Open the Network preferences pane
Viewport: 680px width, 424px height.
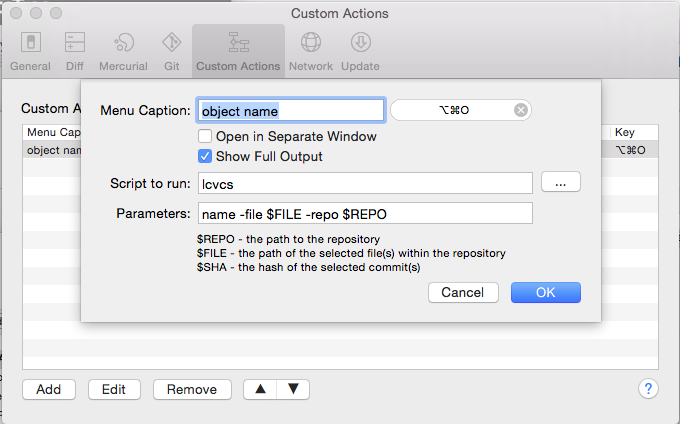point(311,51)
